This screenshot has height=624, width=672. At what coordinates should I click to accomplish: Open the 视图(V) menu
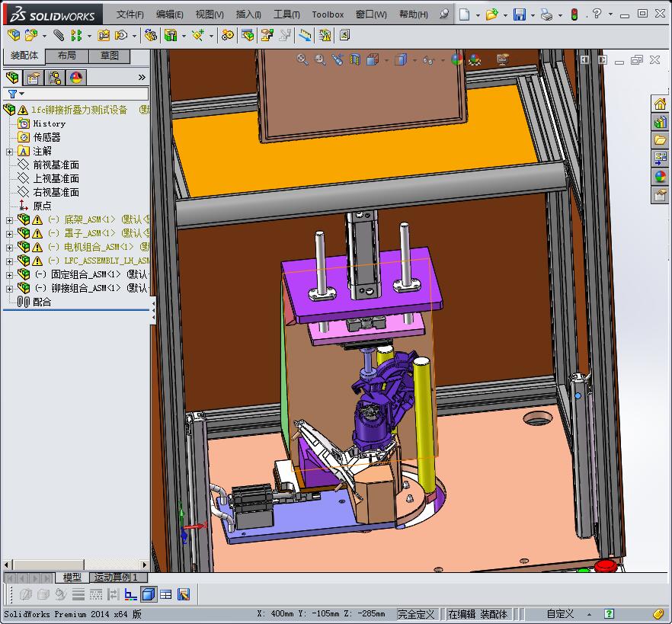click(209, 14)
